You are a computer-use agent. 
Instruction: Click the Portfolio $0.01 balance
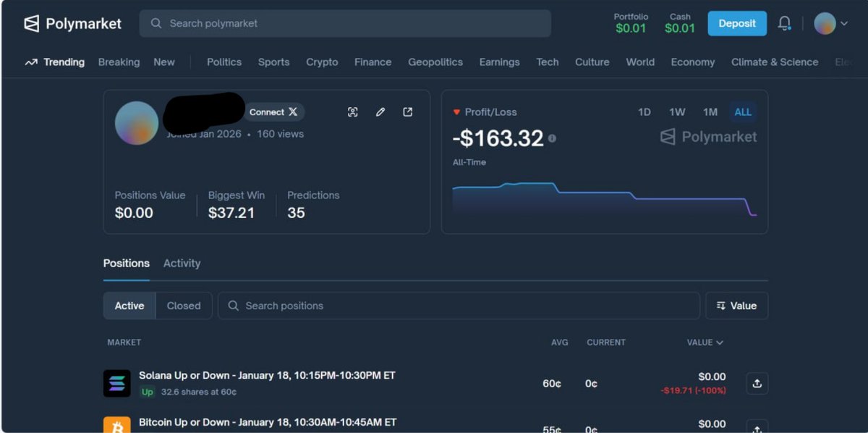pos(631,23)
